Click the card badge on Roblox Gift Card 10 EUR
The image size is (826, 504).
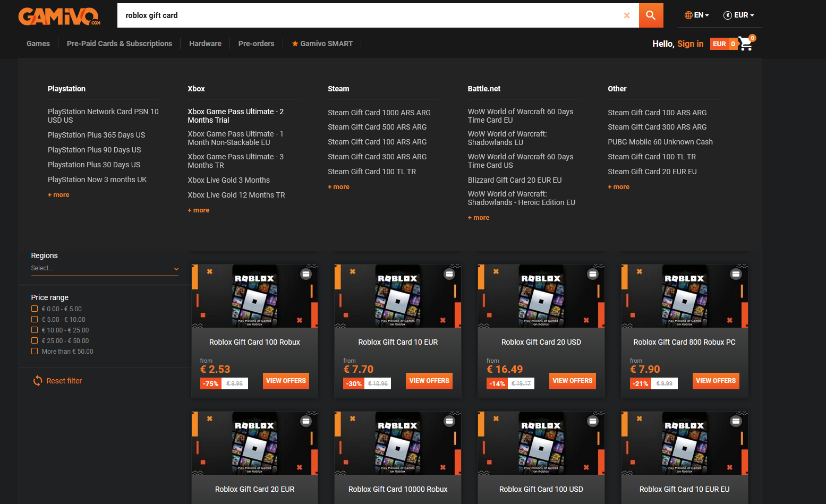(x=449, y=274)
